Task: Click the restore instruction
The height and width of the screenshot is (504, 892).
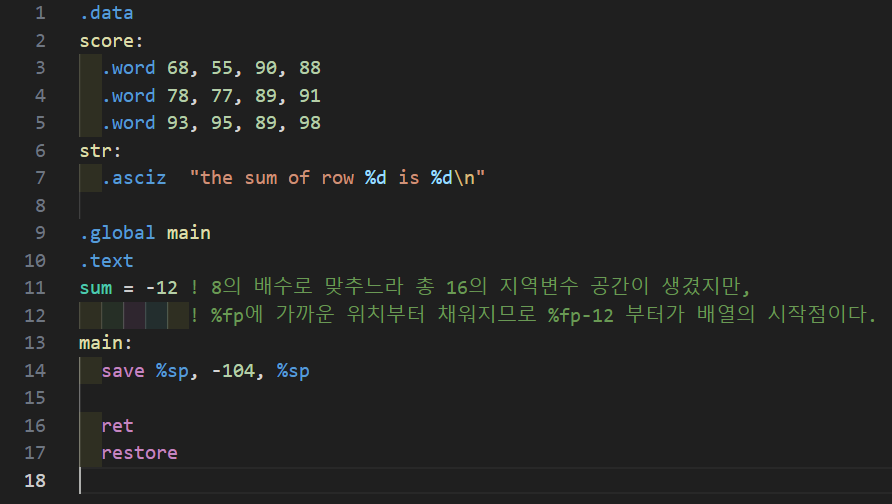Action: [x=139, y=453]
